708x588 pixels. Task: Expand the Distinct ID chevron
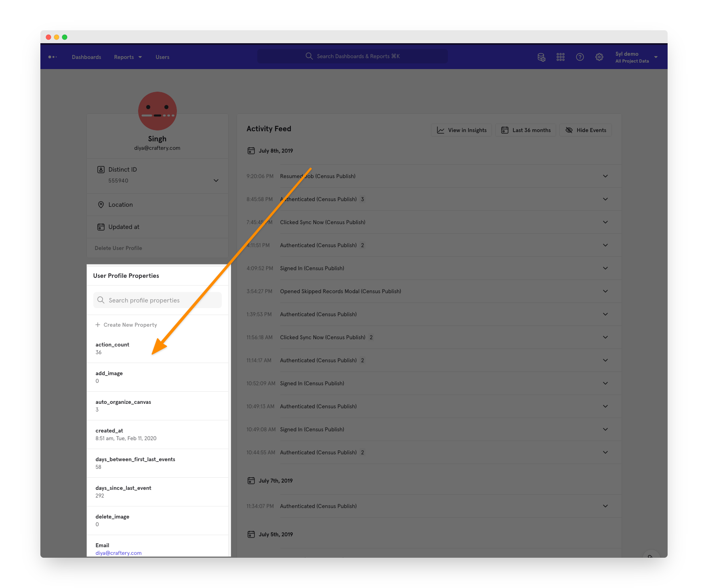[x=216, y=181]
